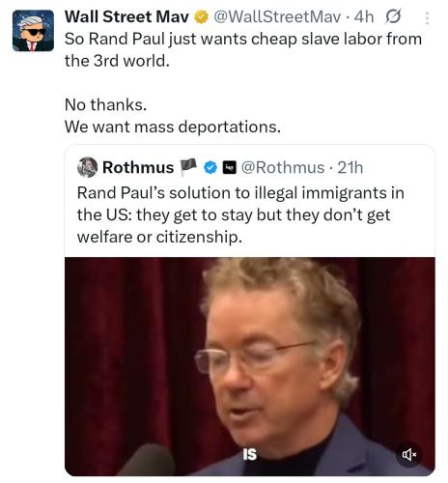
Task: Play the Rand Paul video thumbnail
Action: click(250, 366)
